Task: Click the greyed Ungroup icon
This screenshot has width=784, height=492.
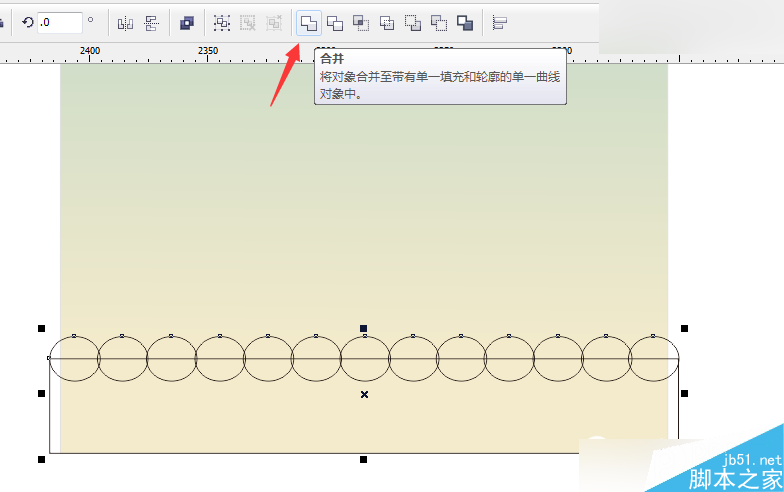Action: [x=248, y=23]
